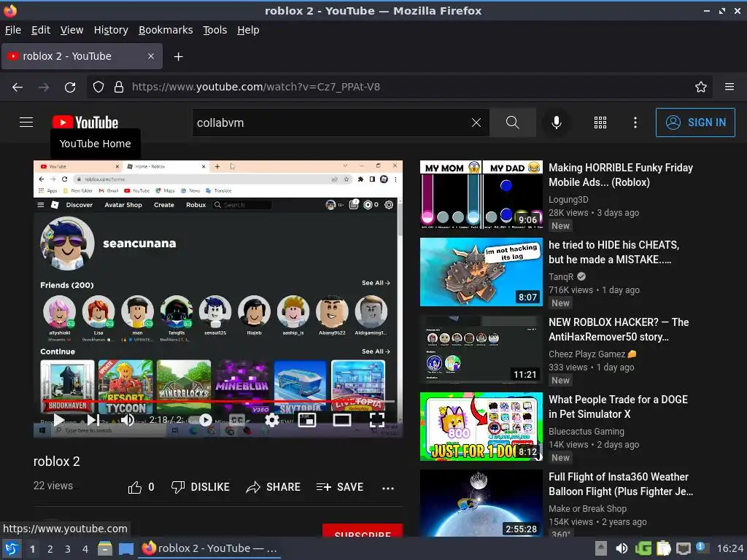
Task: Go to YouTube Home via logo
Action: [85, 122]
